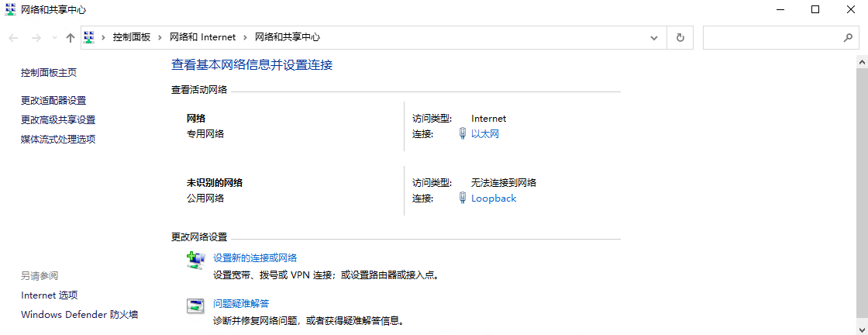
Task: Open 更改高级共享设置 link
Action: click(58, 119)
